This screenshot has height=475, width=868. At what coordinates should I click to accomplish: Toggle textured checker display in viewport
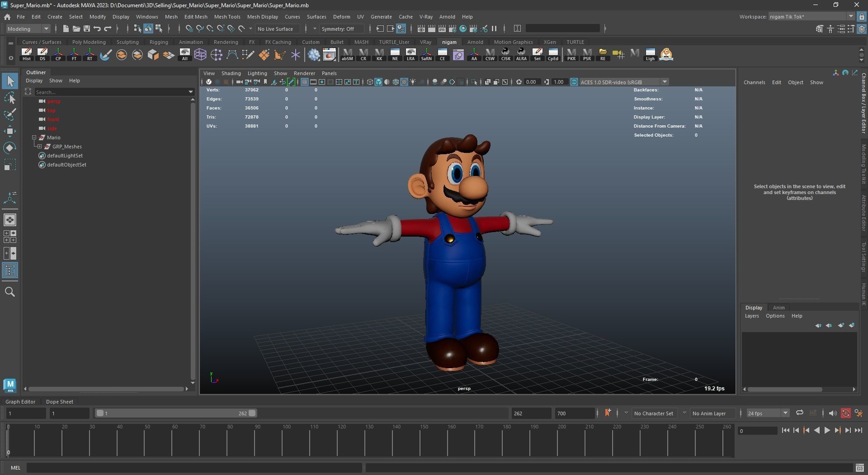pyautogui.click(x=404, y=82)
